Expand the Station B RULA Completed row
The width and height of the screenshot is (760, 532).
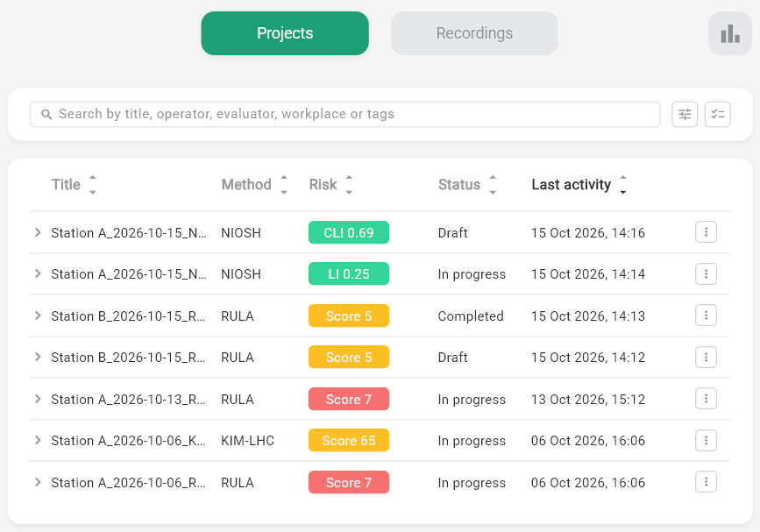(38, 316)
